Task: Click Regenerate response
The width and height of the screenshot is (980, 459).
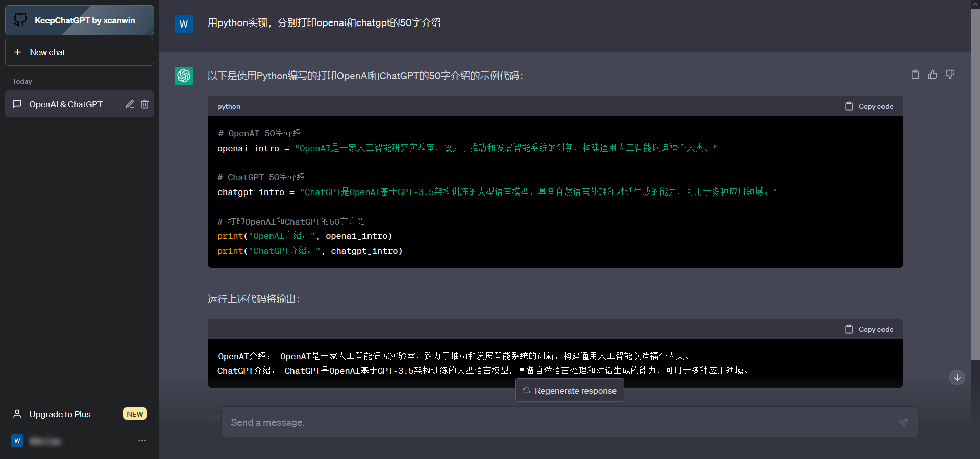Action: pos(570,391)
